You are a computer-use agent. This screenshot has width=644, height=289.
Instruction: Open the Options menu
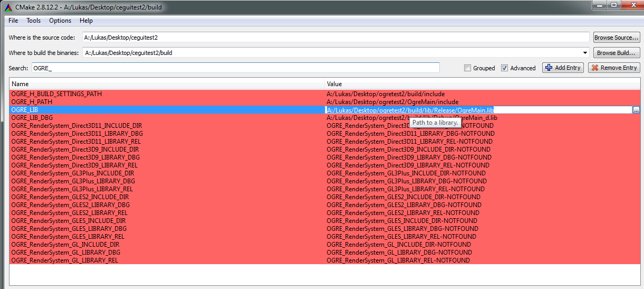(60, 21)
